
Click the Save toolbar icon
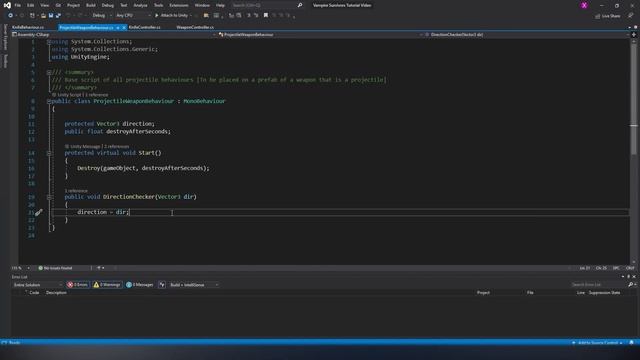coord(51,16)
